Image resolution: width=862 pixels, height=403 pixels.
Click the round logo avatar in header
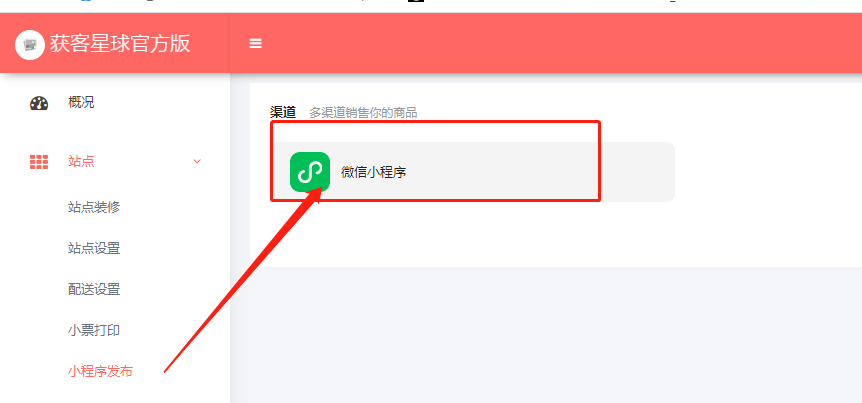point(30,45)
